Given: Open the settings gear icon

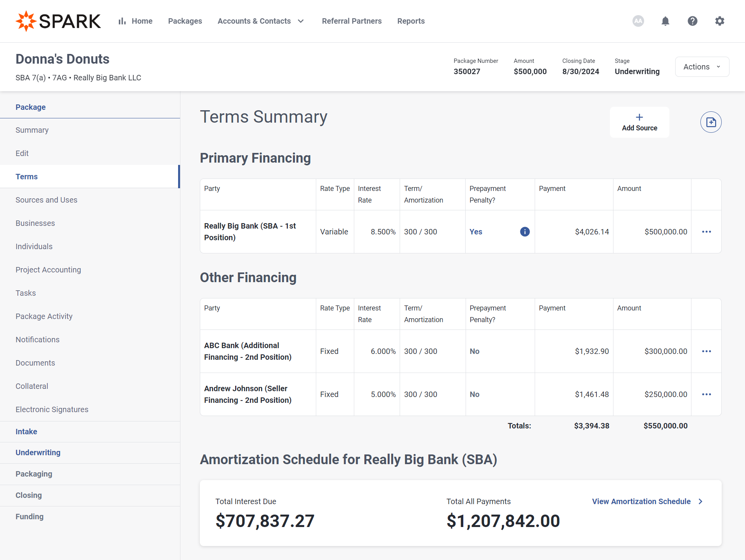Looking at the screenshot, I should (x=720, y=21).
